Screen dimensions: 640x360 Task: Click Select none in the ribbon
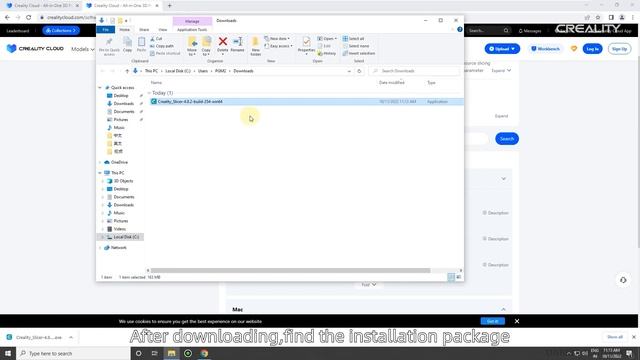356,46
